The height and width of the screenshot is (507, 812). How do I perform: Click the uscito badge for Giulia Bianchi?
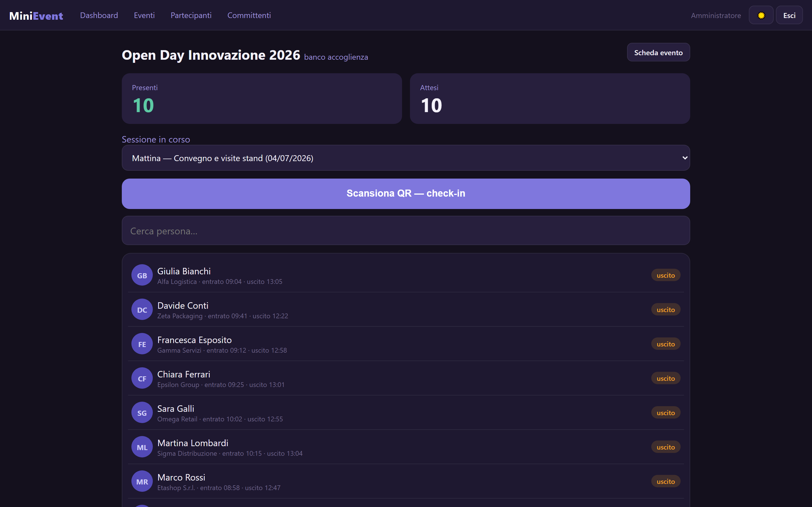click(x=665, y=275)
